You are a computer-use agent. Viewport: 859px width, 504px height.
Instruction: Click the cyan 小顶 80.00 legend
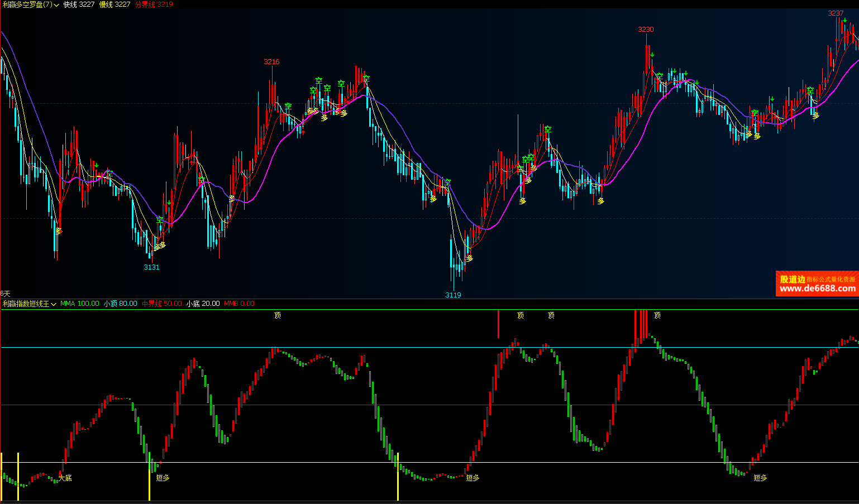point(120,304)
